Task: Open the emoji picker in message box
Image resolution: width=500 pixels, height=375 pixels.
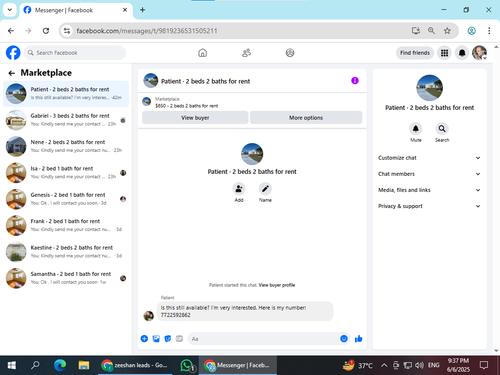Action: pos(344,339)
